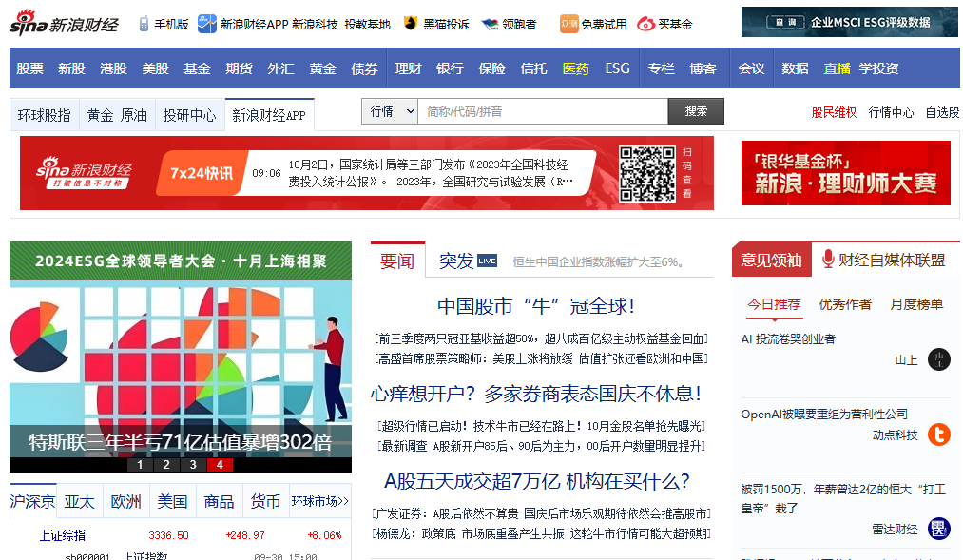This screenshot has width=963, height=560.
Task: Select the 优秀作者 sub-tab
Action: tap(845, 304)
